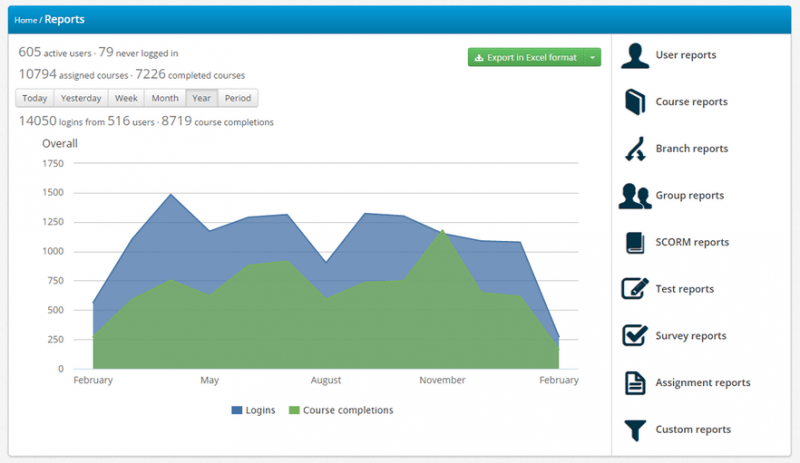Click the User reports person icon
Image resolution: width=800 pixels, height=463 pixels.
[x=635, y=56]
